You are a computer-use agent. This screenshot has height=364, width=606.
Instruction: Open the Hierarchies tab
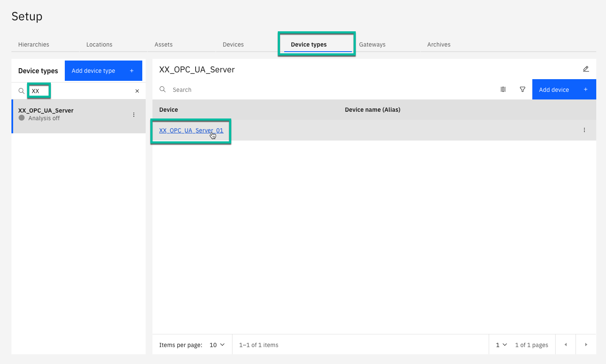click(x=34, y=44)
